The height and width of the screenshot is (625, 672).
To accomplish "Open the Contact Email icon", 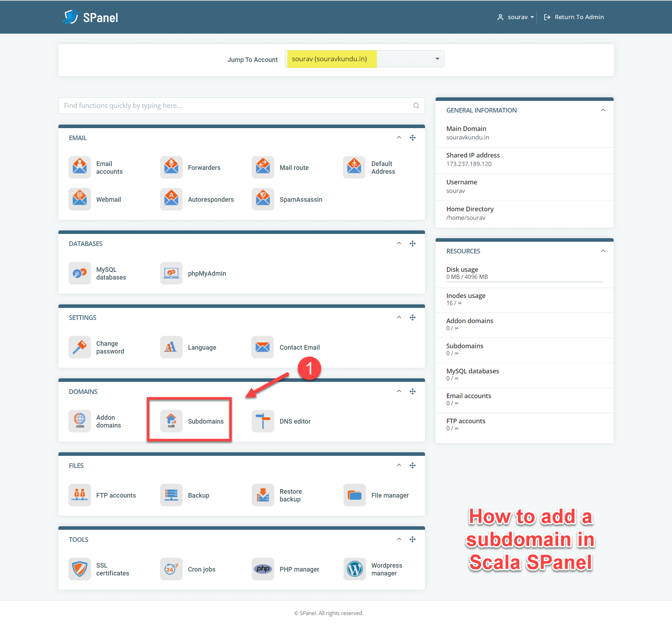I will coord(263,347).
